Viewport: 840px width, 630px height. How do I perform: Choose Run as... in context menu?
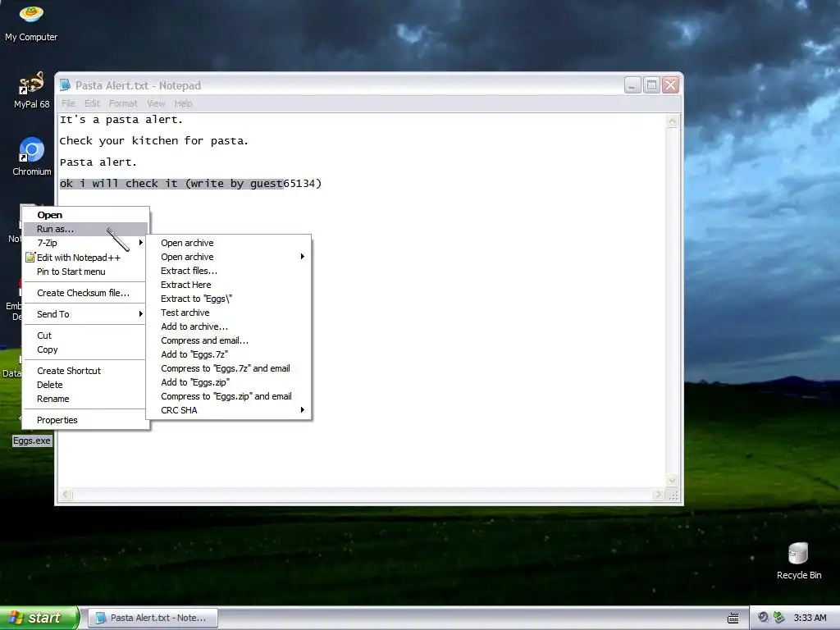pos(85,229)
